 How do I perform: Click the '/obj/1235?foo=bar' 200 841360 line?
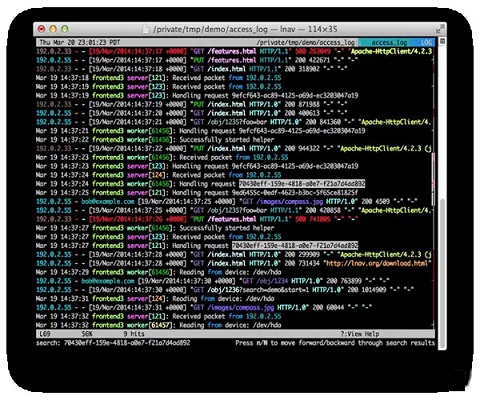point(234,122)
